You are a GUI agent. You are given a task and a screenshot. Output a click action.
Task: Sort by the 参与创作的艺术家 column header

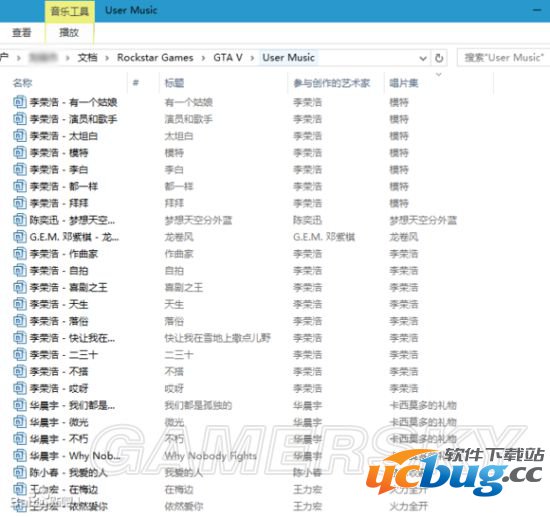(332, 83)
